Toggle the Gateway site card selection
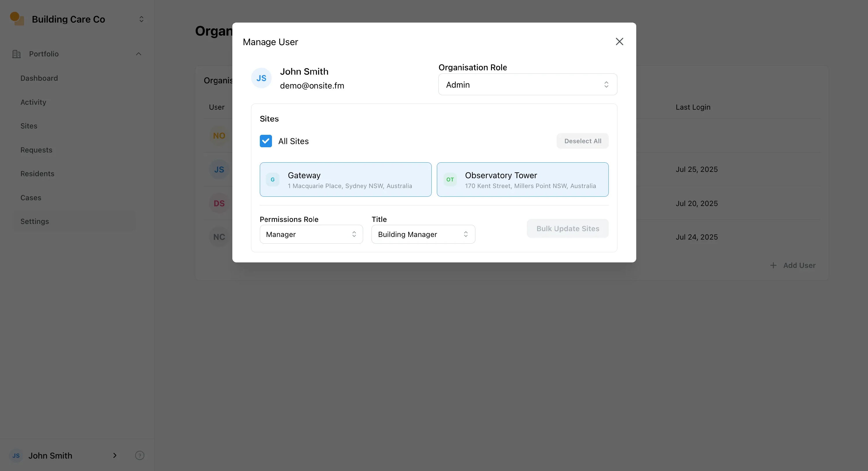This screenshot has width=868, height=471. pos(345,180)
